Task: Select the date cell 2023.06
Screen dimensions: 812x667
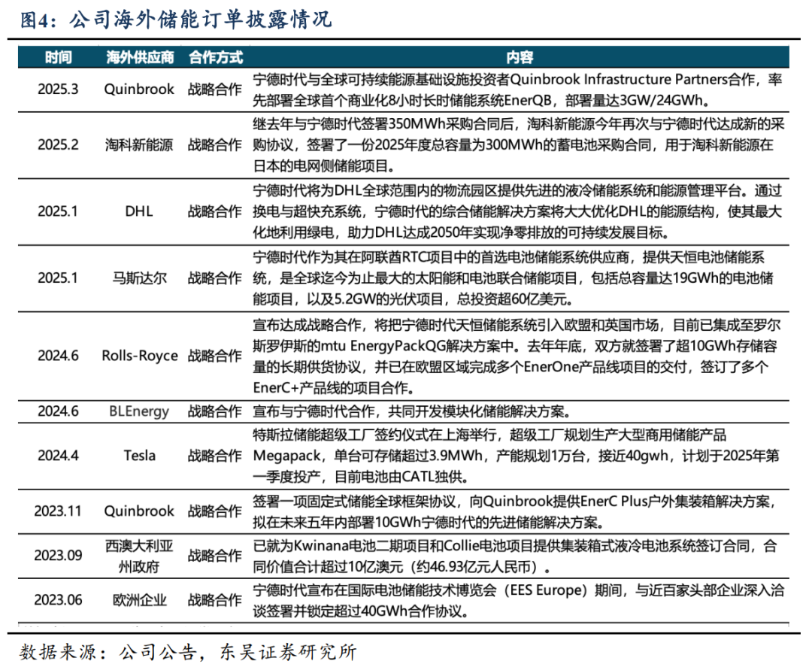Action: (x=58, y=600)
